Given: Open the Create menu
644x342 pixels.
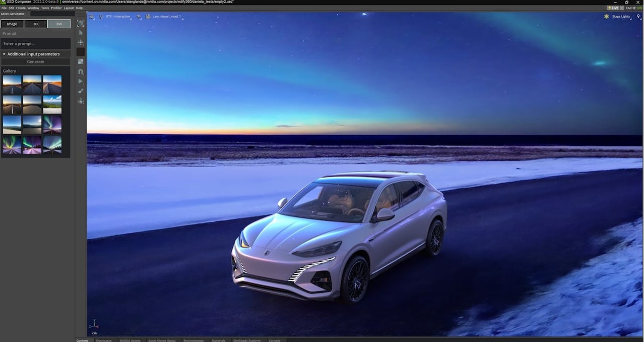Looking at the screenshot, I should click(x=21, y=8).
